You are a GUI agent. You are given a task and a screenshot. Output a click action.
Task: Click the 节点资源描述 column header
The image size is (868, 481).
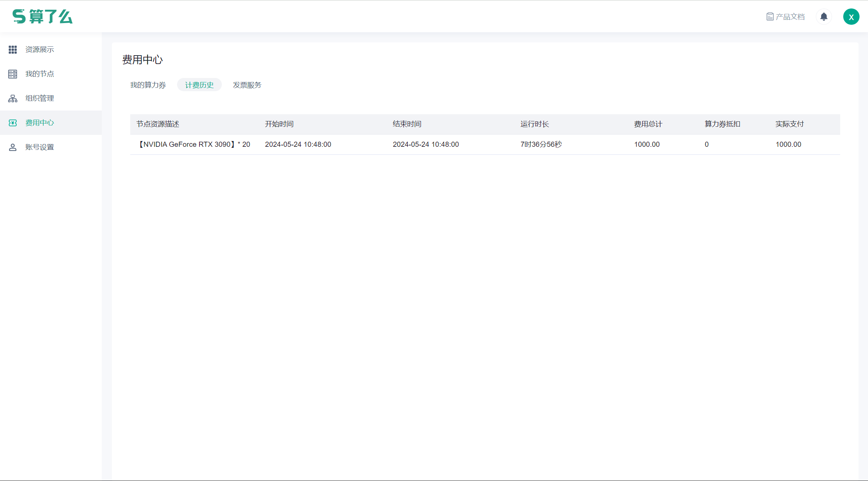click(x=158, y=124)
